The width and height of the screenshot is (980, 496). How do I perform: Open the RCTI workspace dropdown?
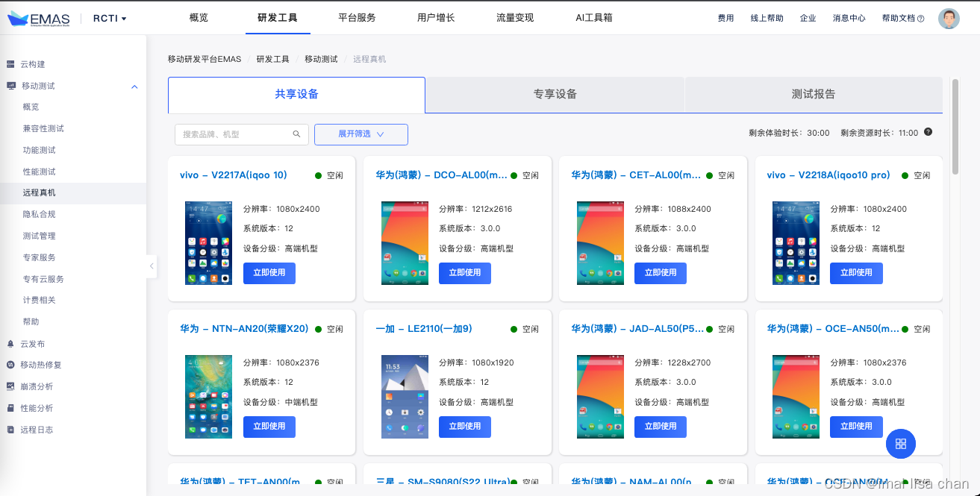(x=110, y=18)
